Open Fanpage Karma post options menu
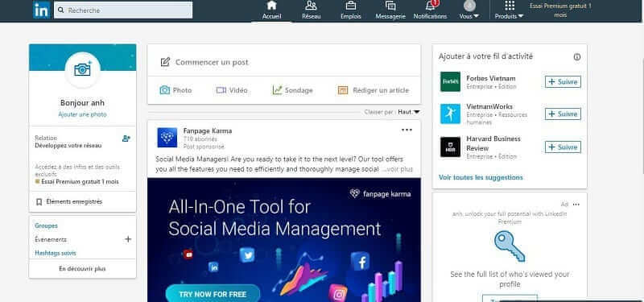 (407, 130)
